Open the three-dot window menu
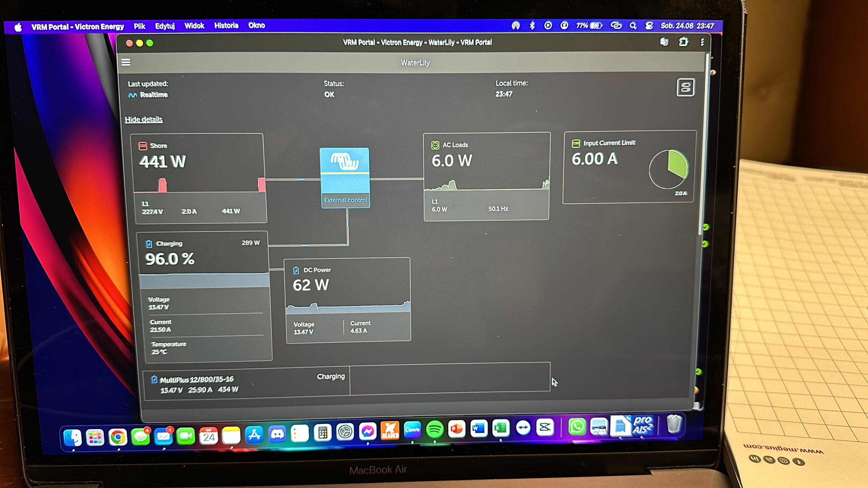The height and width of the screenshot is (488, 868). (702, 42)
